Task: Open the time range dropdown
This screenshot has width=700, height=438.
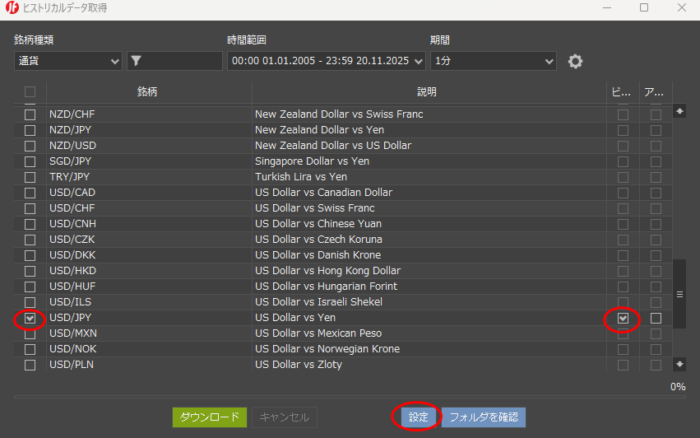Action: click(x=326, y=61)
